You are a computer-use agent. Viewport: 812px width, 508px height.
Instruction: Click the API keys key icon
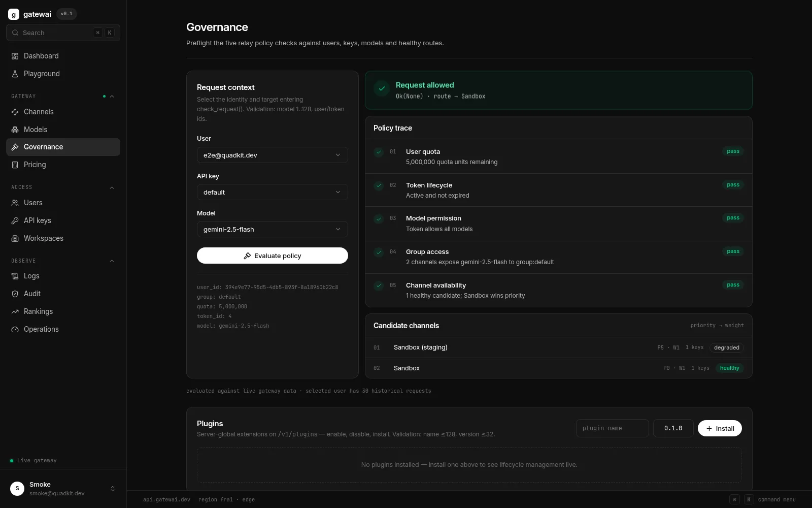click(15, 220)
